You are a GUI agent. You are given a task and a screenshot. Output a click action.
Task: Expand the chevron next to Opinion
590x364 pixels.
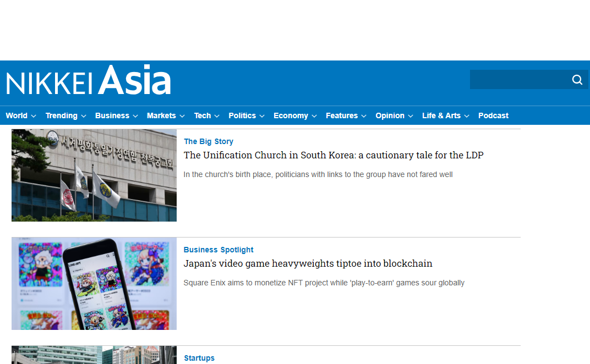point(411,116)
